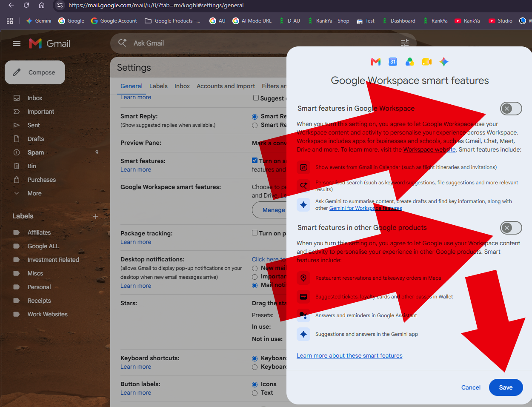
Task: Switch to the Labels settings tab
Action: [x=158, y=86]
